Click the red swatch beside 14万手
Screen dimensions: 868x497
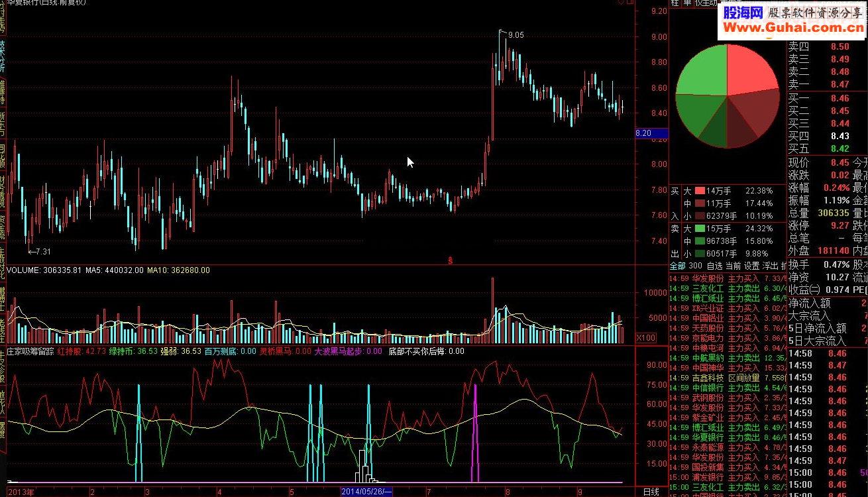(700, 191)
